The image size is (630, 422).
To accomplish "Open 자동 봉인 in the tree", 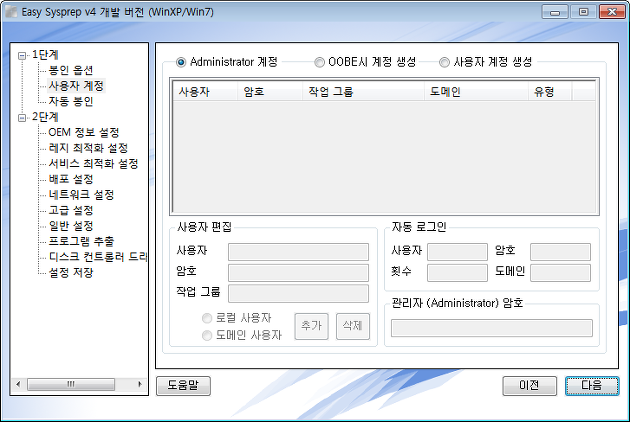I will tap(71, 101).
